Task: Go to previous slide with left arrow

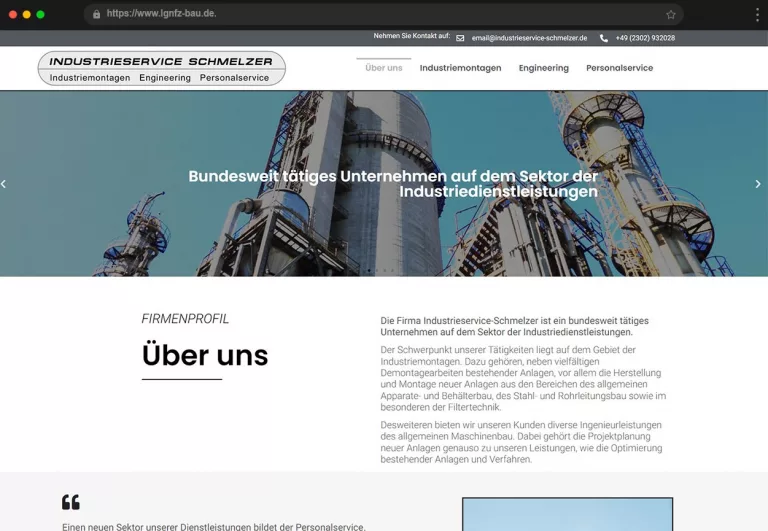Action: 4,184
